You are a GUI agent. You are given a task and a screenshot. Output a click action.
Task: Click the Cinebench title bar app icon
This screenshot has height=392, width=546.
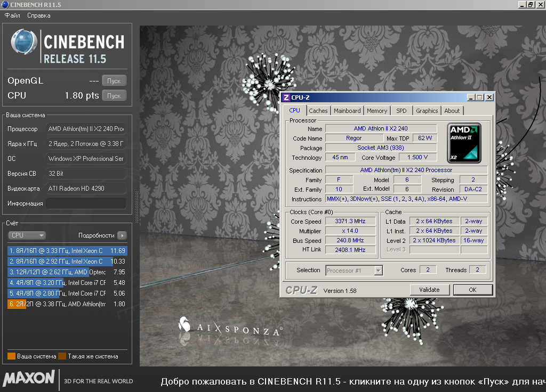coord(5,4)
